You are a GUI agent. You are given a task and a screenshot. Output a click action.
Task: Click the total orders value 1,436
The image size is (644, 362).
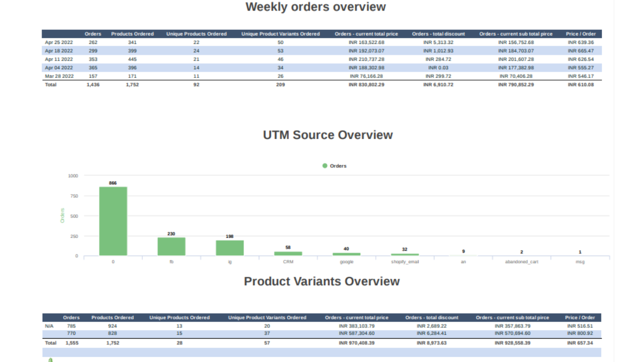[x=93, y=84]
